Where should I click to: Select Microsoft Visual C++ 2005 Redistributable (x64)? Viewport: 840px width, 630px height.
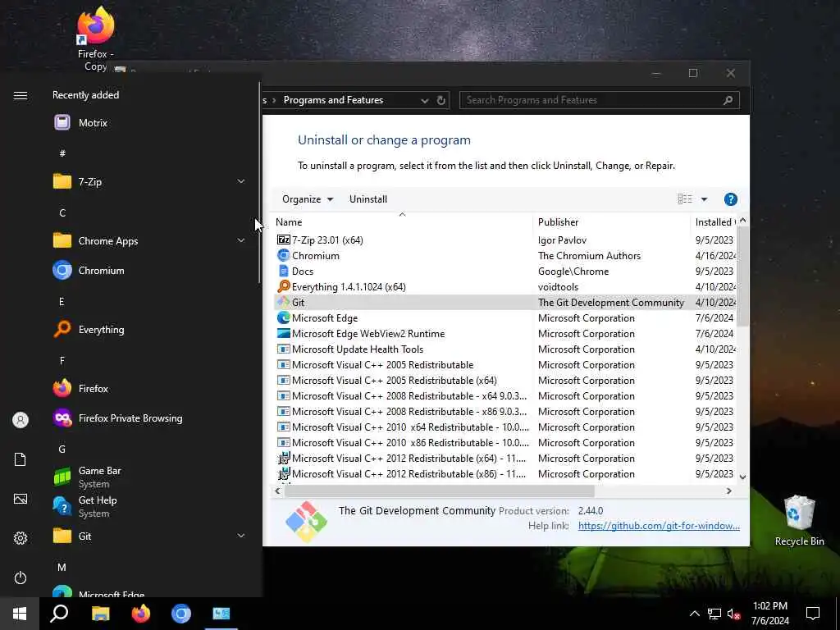[x=504, y=381]
